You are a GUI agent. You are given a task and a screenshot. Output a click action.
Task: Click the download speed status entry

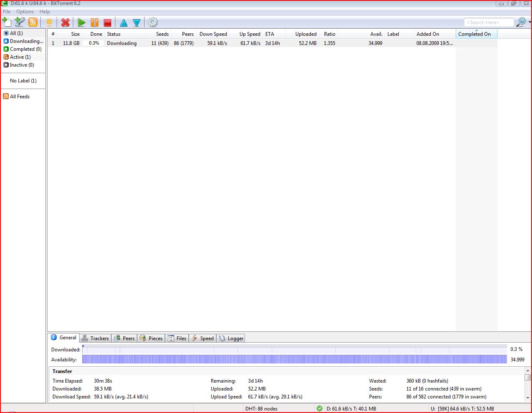[351, 409]
